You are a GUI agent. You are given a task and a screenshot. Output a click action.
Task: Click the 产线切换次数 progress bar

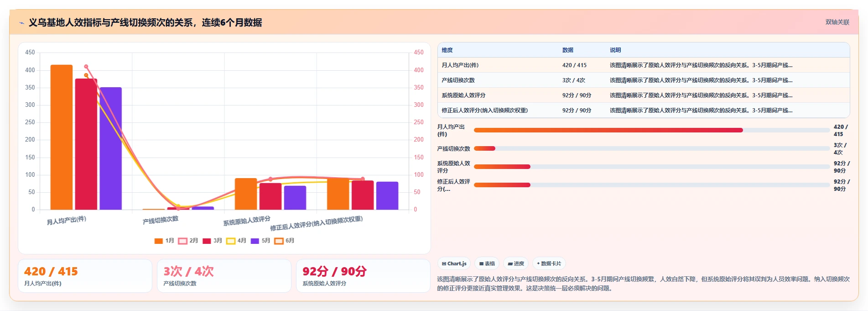tap(652, 148)
